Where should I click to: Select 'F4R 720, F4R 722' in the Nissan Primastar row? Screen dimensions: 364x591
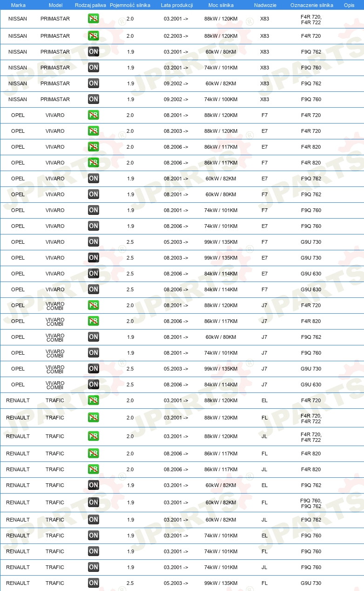(311, 19)
